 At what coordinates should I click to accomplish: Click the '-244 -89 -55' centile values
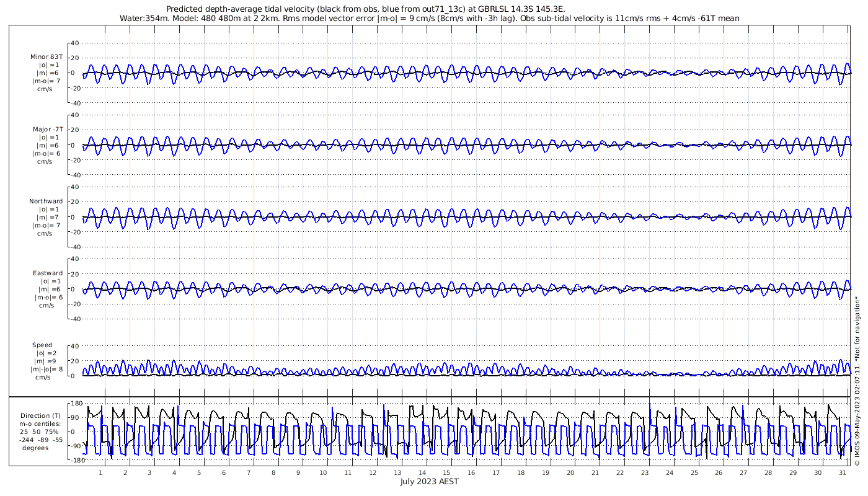[42, 440]
